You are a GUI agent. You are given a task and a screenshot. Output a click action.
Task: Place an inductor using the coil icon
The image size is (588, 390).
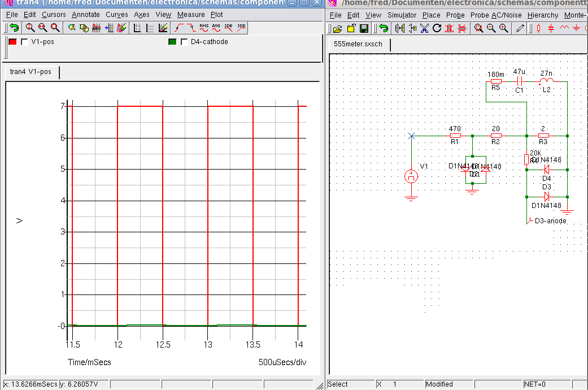pyautogui.click(x=564, y=28)
